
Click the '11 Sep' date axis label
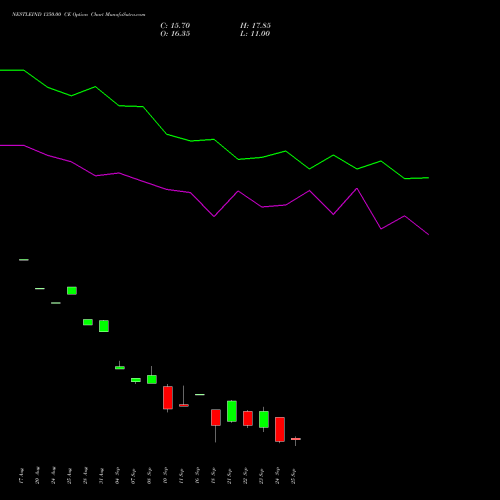(182, 476)
